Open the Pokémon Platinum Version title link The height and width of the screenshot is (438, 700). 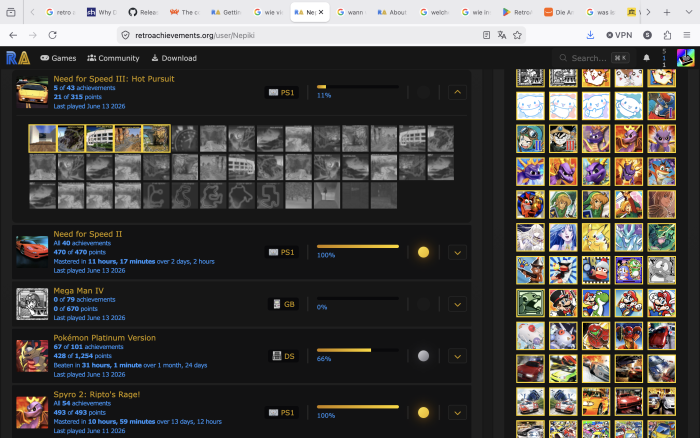(x=104, y=338)
